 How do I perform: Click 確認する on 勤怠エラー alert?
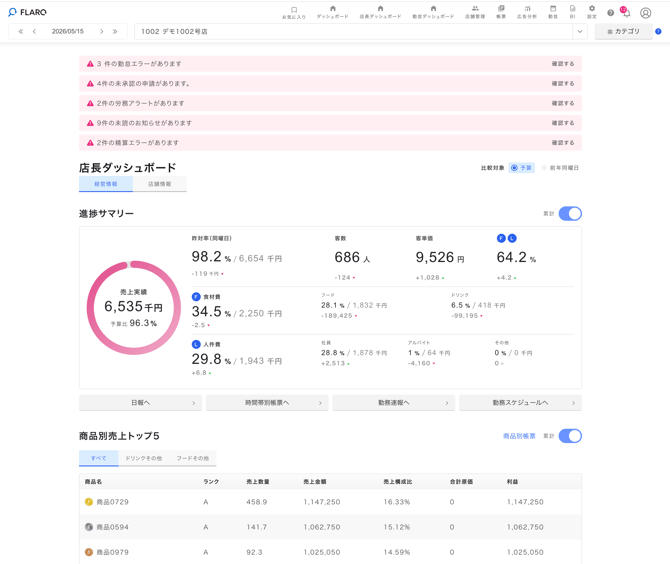point(563,64)
